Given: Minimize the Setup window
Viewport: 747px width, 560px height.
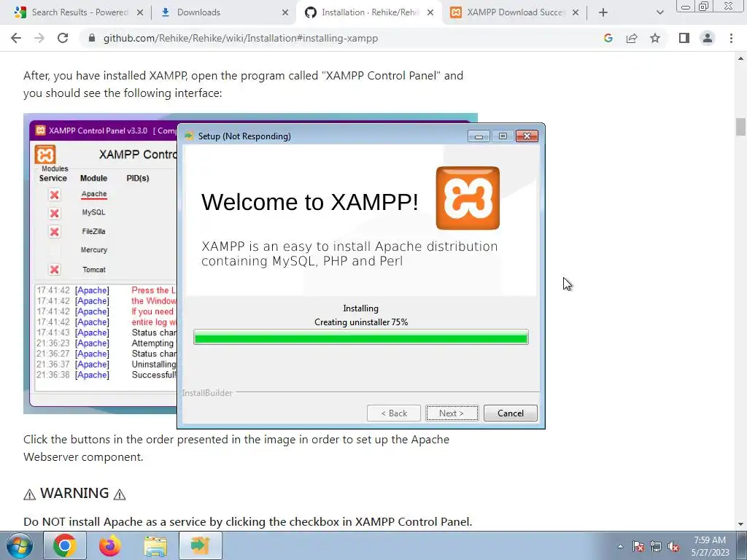Looking at the screenshot, I should click(x=479, y=136).
